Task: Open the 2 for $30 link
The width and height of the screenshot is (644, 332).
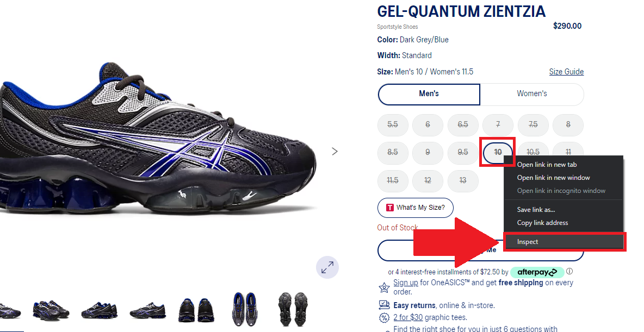Action: tap(408, 317)
